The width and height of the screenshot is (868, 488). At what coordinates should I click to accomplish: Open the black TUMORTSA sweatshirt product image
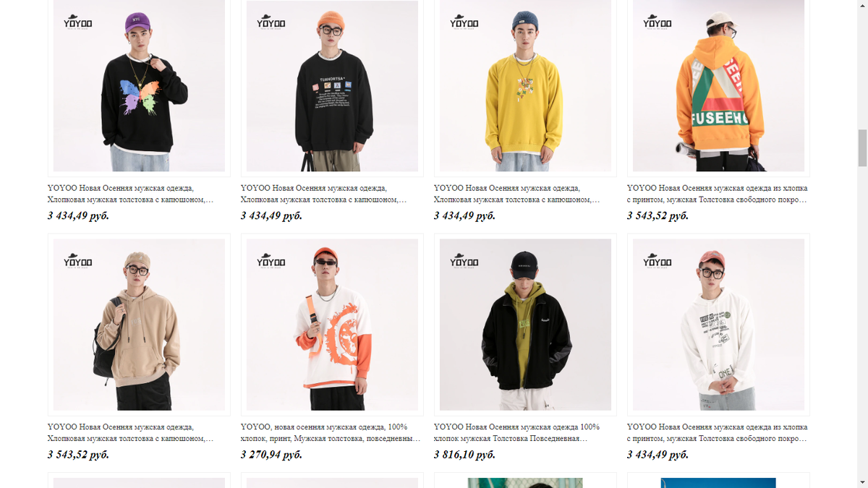(x=332, y=86)
